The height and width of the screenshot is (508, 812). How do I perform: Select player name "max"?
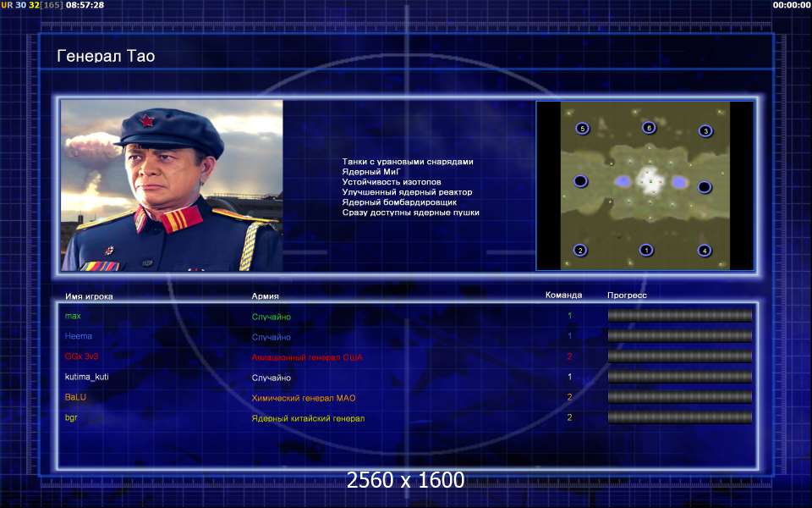[73, 316]
